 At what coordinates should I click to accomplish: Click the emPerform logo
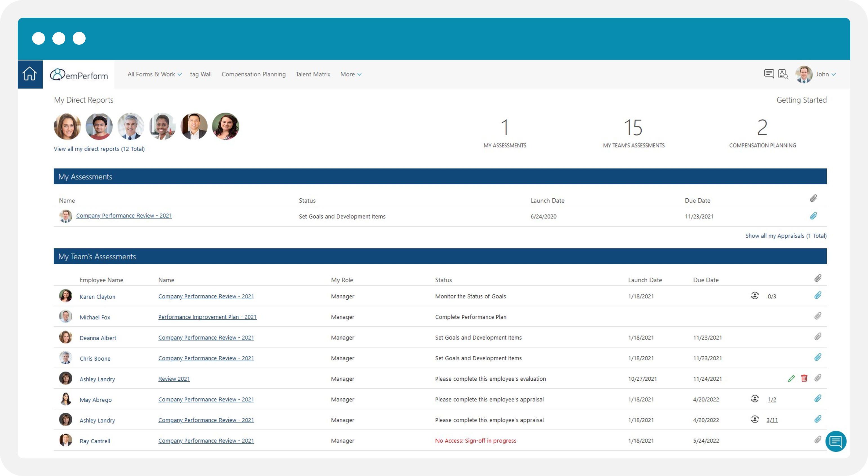coord(79,74)
